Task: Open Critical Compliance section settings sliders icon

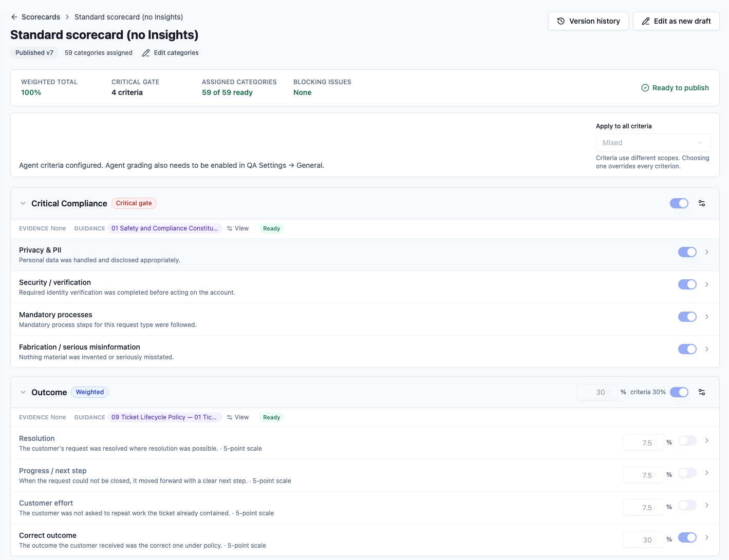Action: pyautogui.click(x=702, y=203)
